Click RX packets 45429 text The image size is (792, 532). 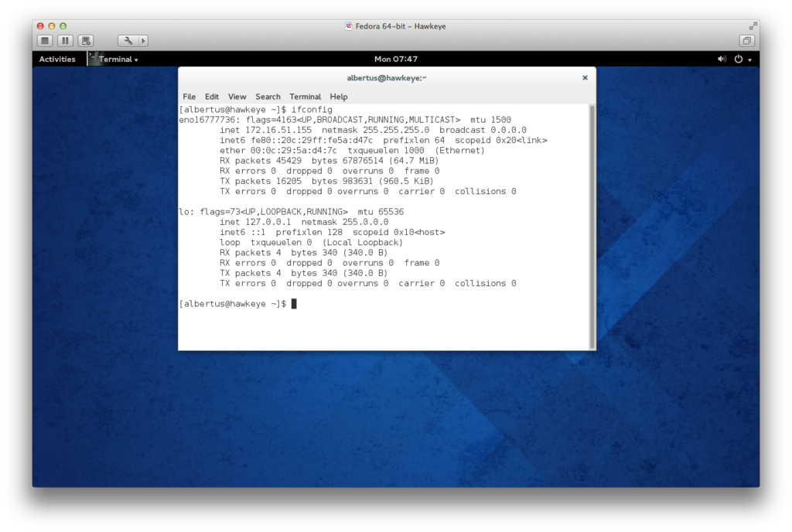click(x=261, y=161)
